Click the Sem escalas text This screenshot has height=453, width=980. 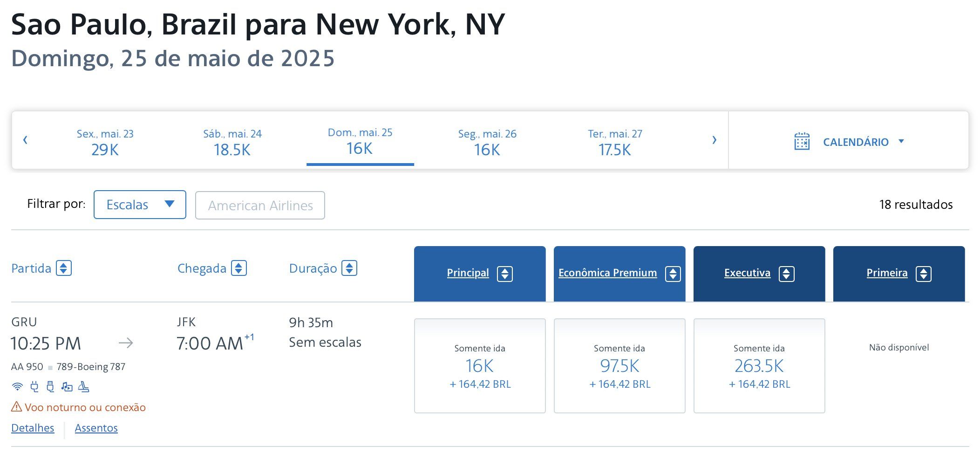(x=325, y=343)
